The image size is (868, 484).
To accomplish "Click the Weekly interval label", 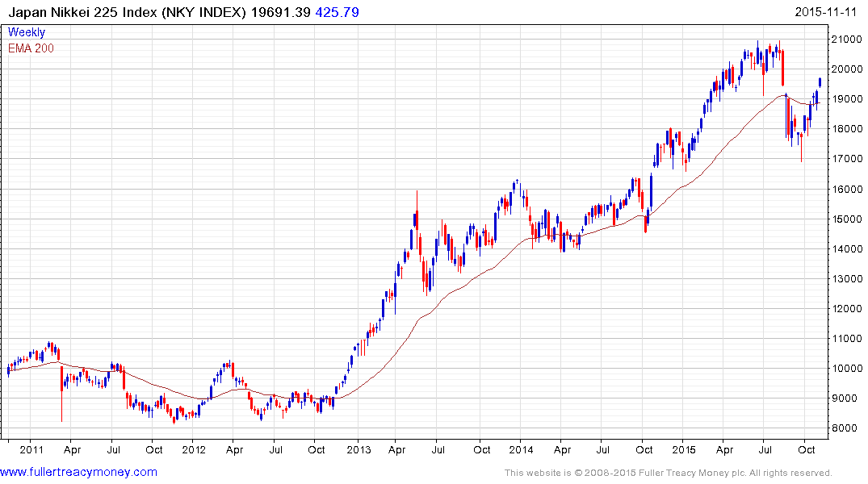I will coord(27,32).
